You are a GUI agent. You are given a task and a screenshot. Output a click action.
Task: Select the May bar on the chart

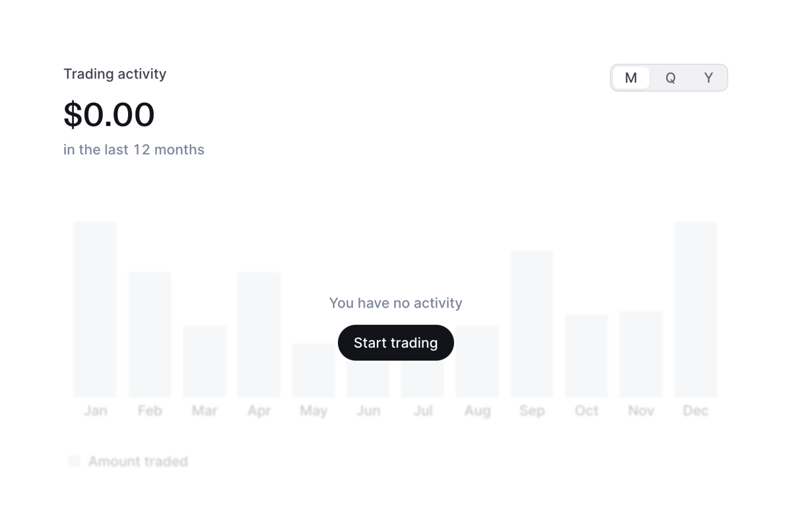point(313,368)
